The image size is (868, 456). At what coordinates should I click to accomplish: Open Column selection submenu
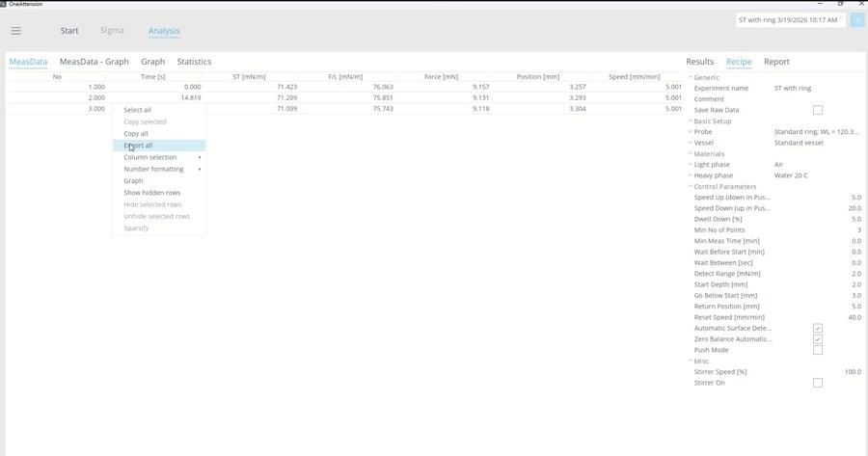click(159, 157)
